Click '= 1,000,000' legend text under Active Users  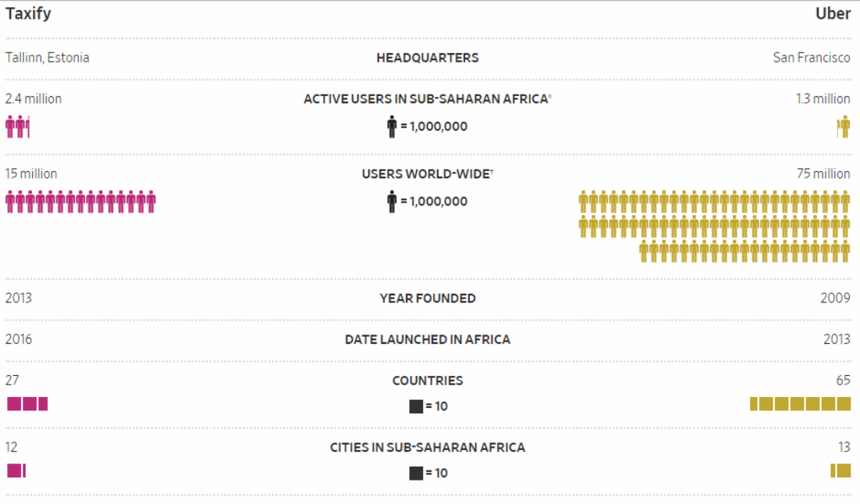tap(434, 127)
